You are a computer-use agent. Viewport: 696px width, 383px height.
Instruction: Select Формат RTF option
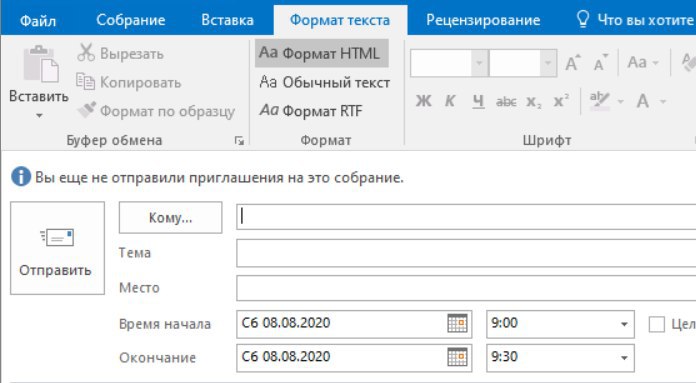coord(311,111)
